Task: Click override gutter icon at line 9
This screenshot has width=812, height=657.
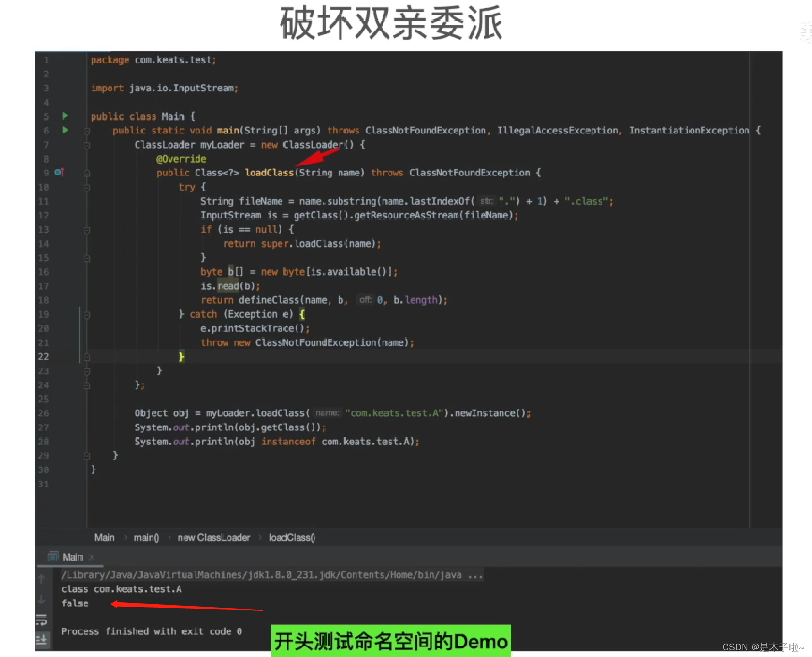Action: click(58, 172)
